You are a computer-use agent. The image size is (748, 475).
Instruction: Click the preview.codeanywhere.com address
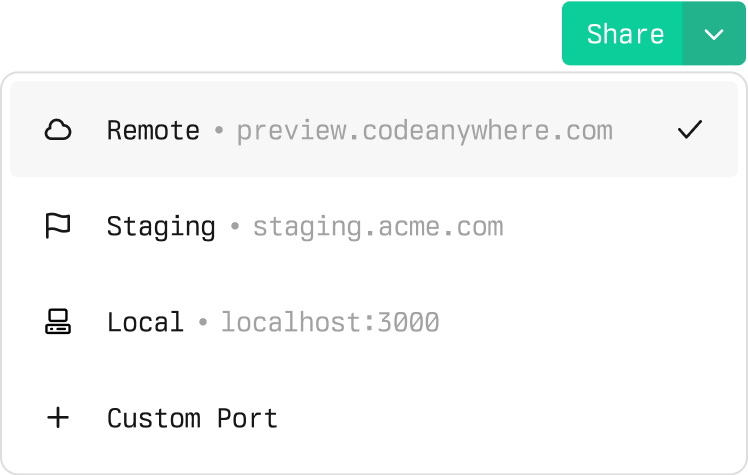click(x=424, y=131)
